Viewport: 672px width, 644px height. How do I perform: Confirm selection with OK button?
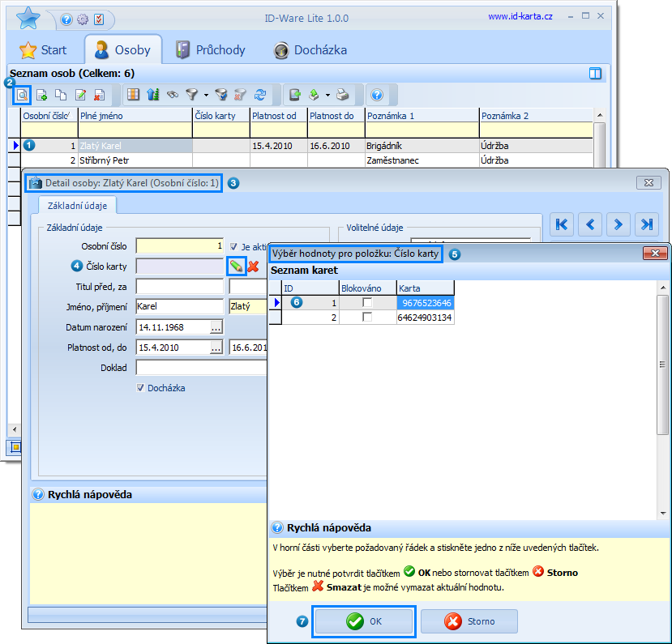tap(363, 621)
